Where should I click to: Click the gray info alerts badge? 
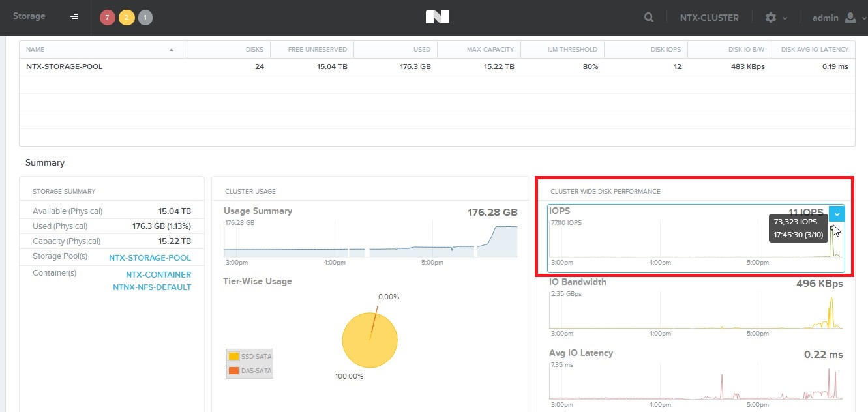click(145, 18)
